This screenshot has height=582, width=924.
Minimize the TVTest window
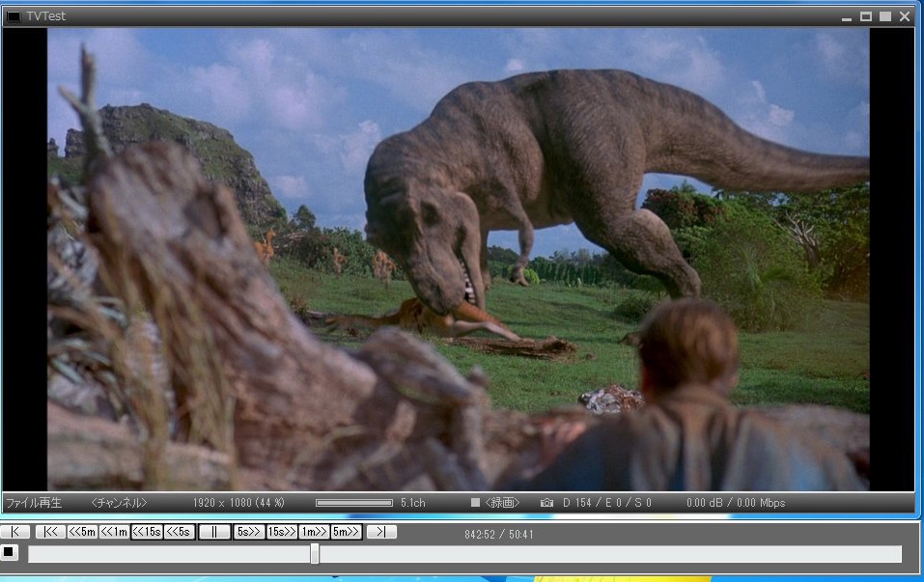pos(847,17)
